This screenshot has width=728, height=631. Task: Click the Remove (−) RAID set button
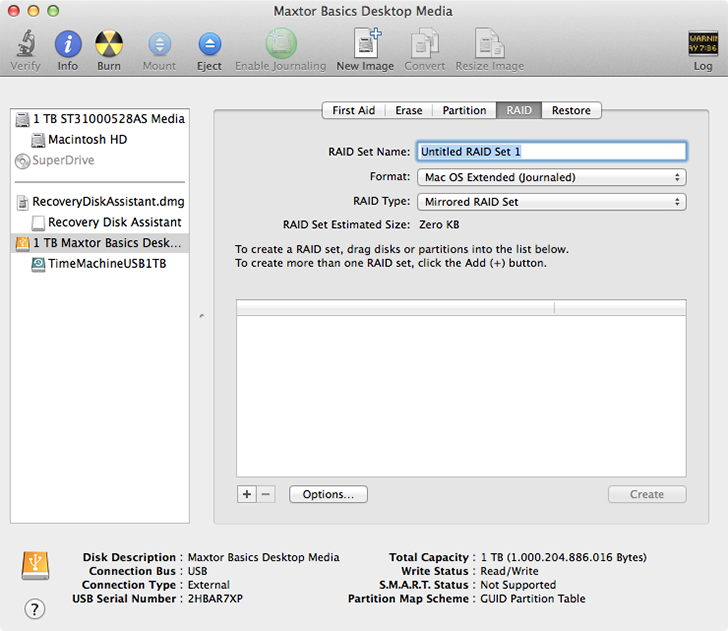click(266, 494)
